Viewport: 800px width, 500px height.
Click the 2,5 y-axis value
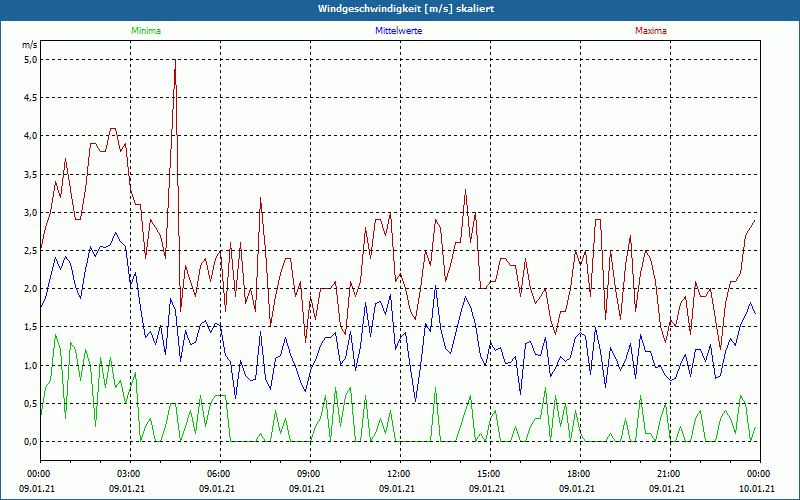coord(30,251)
